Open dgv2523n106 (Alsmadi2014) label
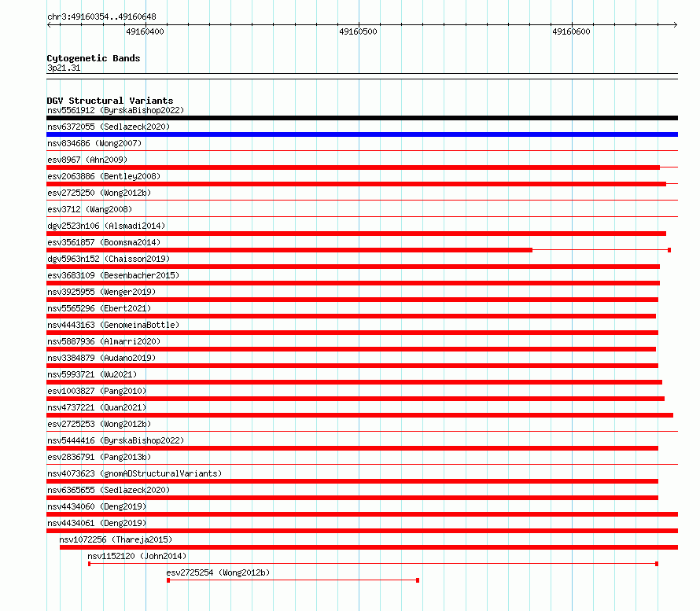 point(106,226)
